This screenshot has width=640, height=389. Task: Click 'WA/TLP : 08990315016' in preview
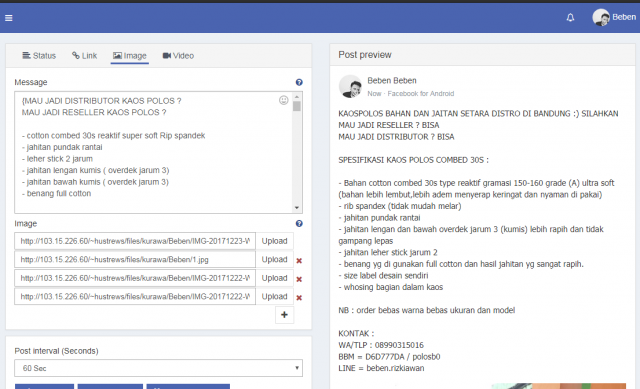pos(381,345)
